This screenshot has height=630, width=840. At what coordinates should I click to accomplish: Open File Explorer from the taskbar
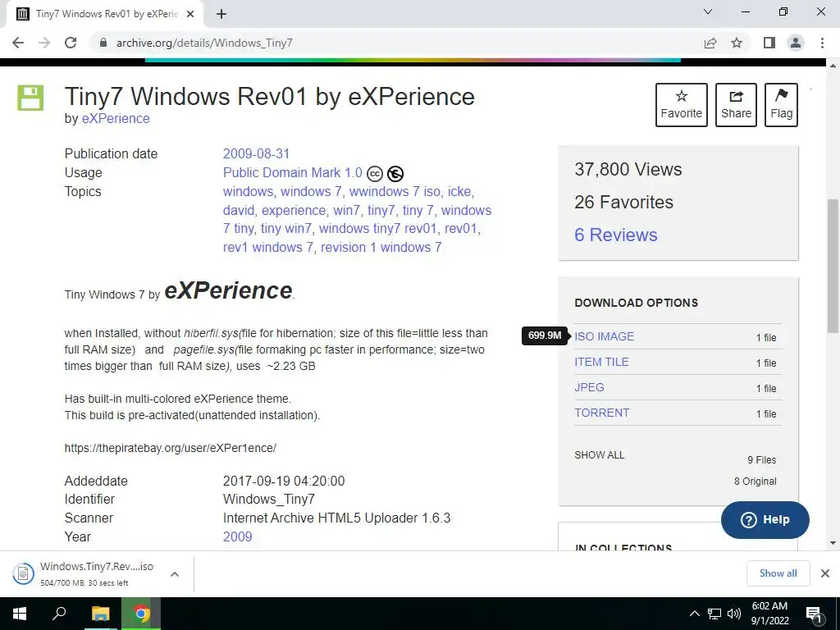click(x=100, y=614)
